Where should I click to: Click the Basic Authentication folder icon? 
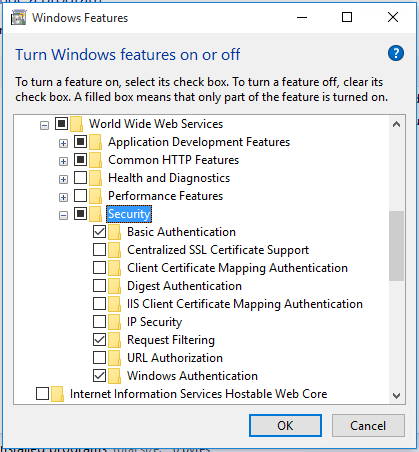click(115, 232)
